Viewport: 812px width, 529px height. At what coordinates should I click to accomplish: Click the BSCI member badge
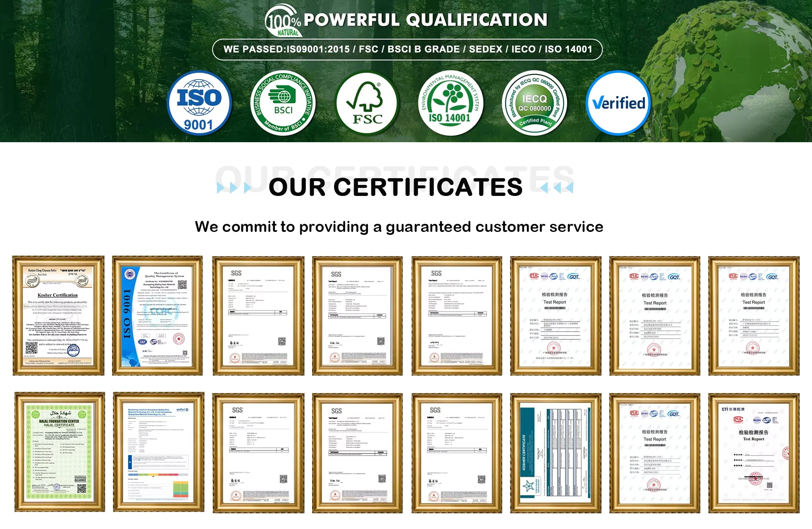click(283, 103)
